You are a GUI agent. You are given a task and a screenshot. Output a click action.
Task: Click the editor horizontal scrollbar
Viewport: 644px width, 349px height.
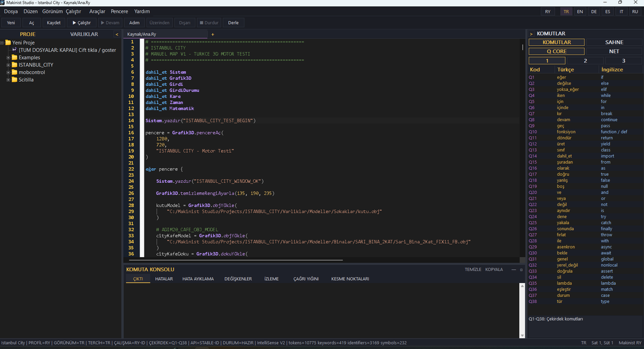coord(236,260)
